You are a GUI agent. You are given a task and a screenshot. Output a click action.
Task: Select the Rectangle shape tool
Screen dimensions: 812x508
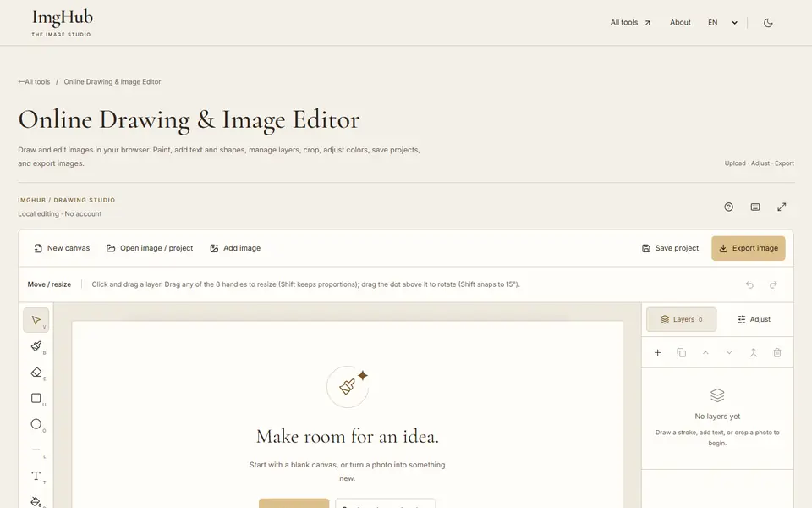tap(36, 398)
